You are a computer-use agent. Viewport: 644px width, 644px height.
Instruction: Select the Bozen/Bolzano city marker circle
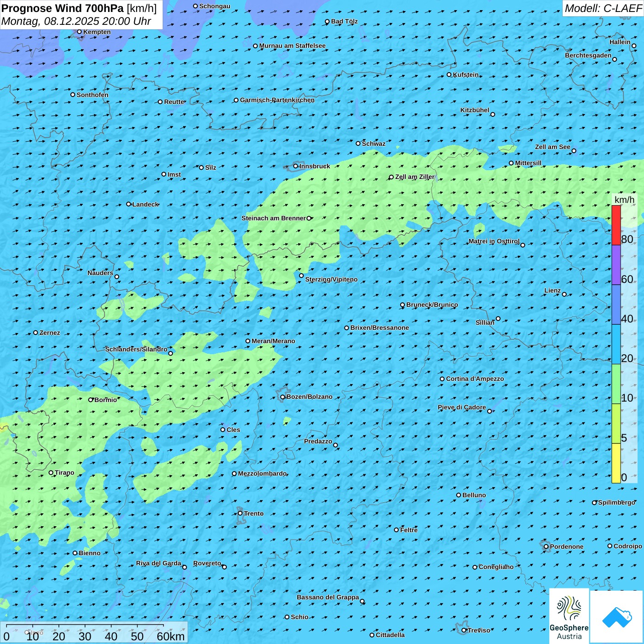click(283, 397)
